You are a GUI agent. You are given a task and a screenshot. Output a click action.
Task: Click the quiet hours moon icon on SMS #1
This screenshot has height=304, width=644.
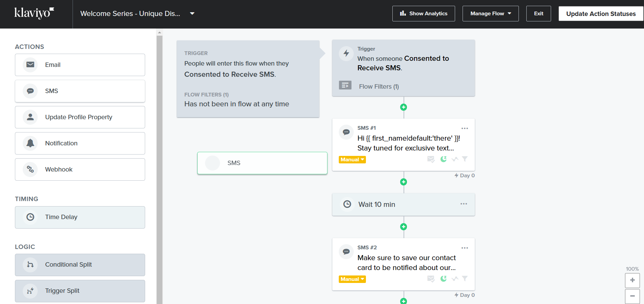(444, 159)
